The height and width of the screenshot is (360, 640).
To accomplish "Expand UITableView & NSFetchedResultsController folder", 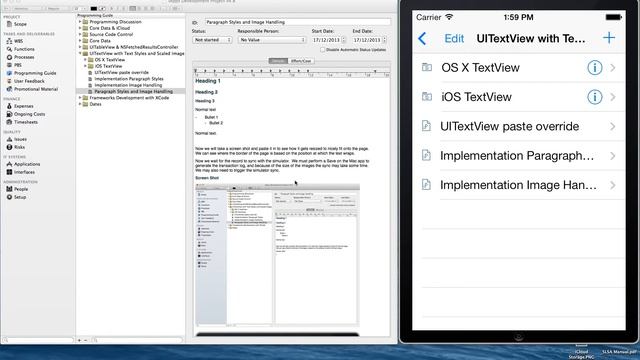I will click(80, 47).
